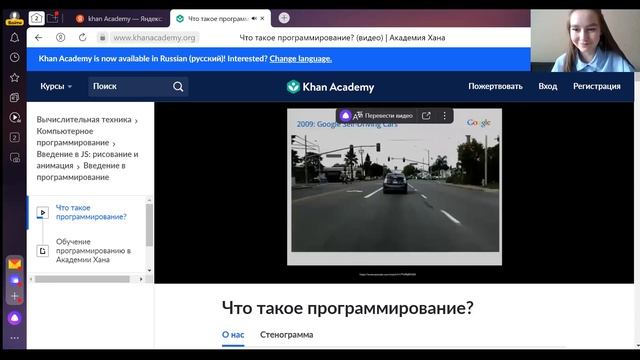Viewport: 640px width, 360px height.
Task: Click article icon beside second lesson
Action: pyautogui.click(x=42, y=251)
